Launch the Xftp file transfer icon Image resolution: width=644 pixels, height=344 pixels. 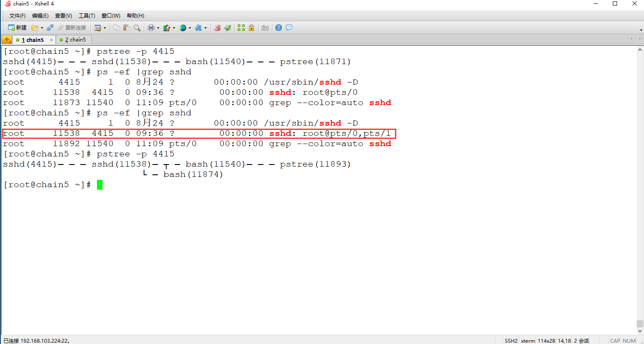[x=227, y=27]
